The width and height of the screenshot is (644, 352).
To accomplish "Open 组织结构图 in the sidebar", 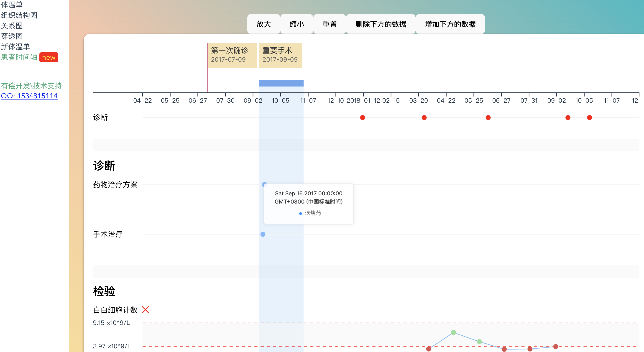I will point(19,15).
